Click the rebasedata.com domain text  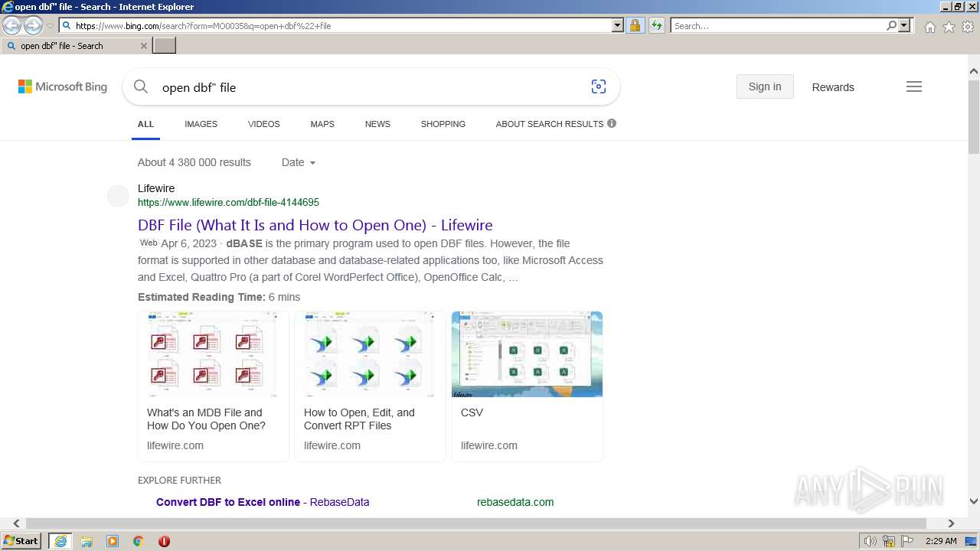click(x=515, y=502)
